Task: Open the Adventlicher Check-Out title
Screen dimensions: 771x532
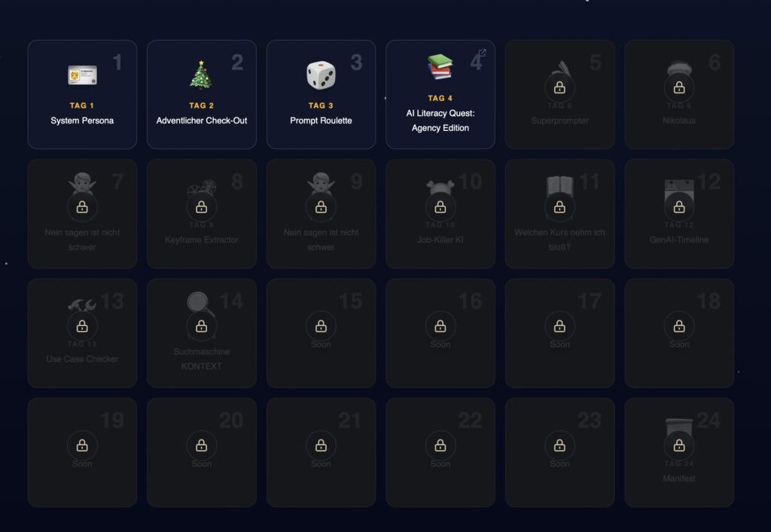Action: (201, 120)
